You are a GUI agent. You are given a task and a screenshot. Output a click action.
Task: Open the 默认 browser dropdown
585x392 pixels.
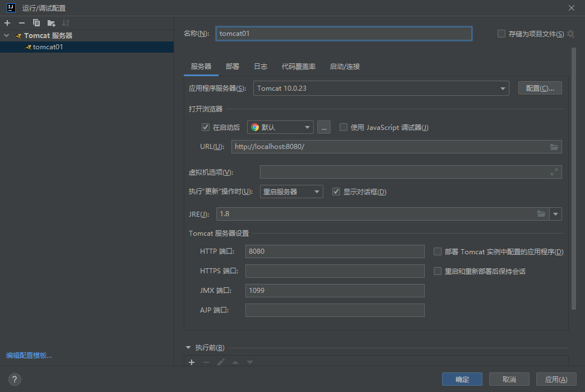click(280, 128)
